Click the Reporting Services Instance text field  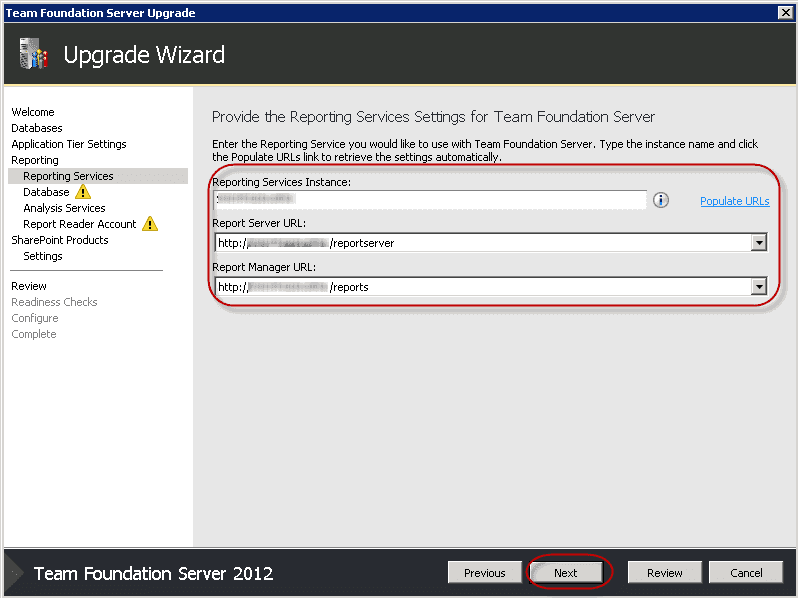point(430,200)
